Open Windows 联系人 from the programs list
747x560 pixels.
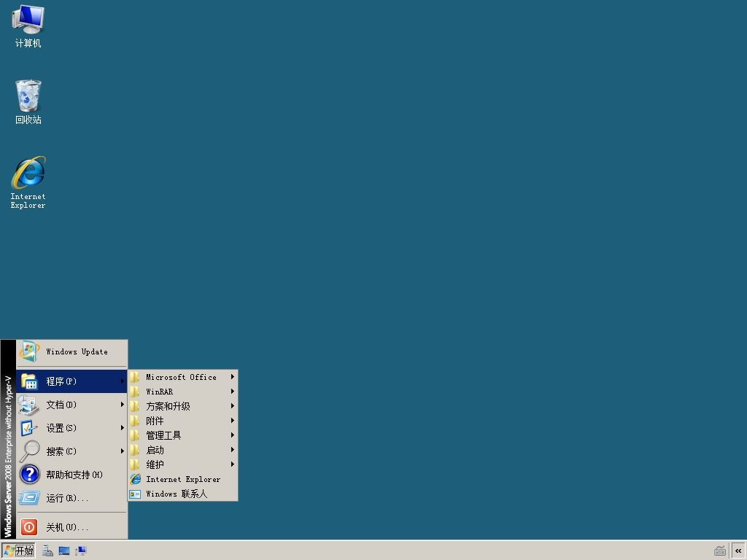(183, 494)
